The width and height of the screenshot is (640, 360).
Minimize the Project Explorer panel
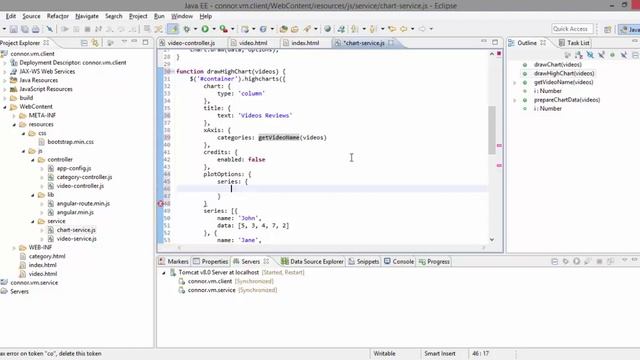pos(134,42)
